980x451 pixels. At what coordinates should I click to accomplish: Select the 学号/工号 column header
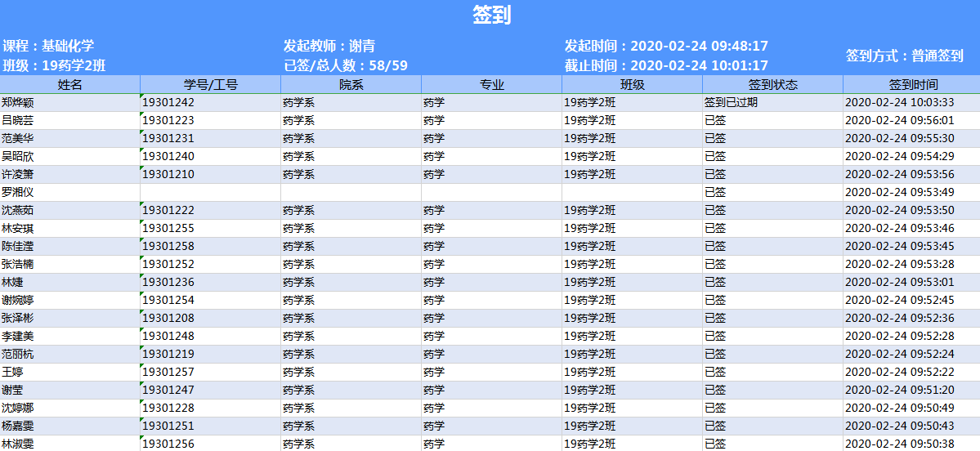pos(210,85)
